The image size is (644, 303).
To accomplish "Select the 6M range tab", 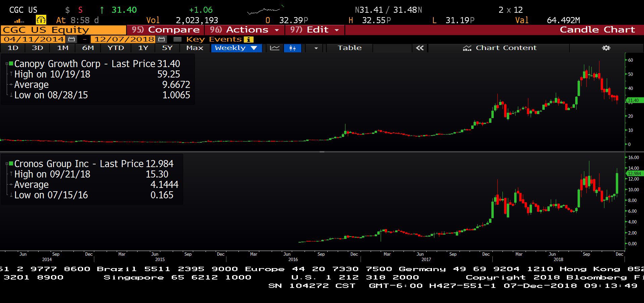I will pos(88,48).
